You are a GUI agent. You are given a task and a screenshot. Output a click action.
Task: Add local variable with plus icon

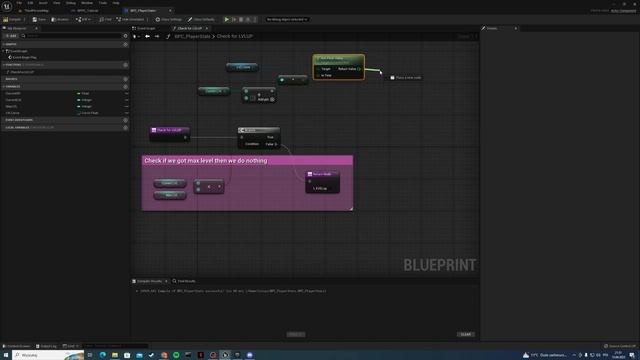(x=125, y=128)
